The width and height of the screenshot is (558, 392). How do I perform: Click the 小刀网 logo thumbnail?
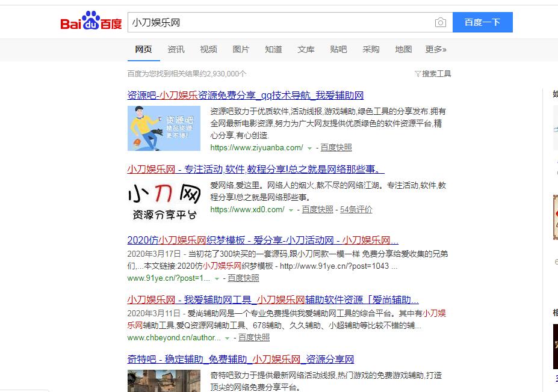tap(164, 201)
